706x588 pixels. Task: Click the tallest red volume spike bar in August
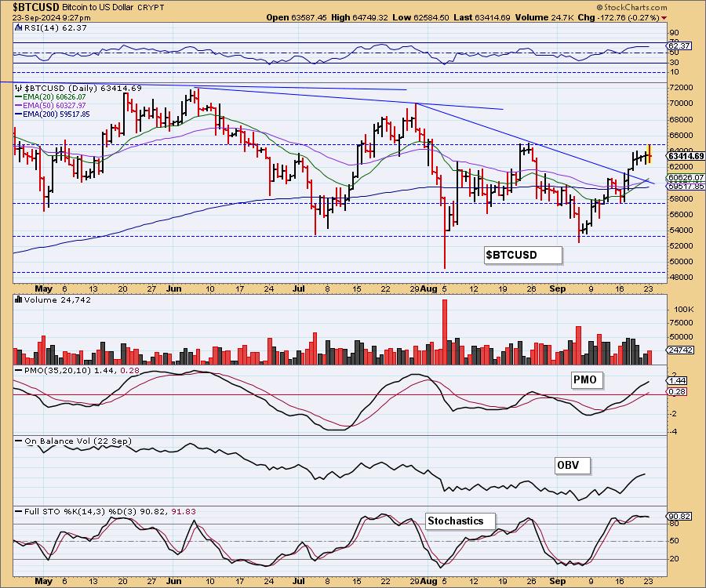pos(445,332)
